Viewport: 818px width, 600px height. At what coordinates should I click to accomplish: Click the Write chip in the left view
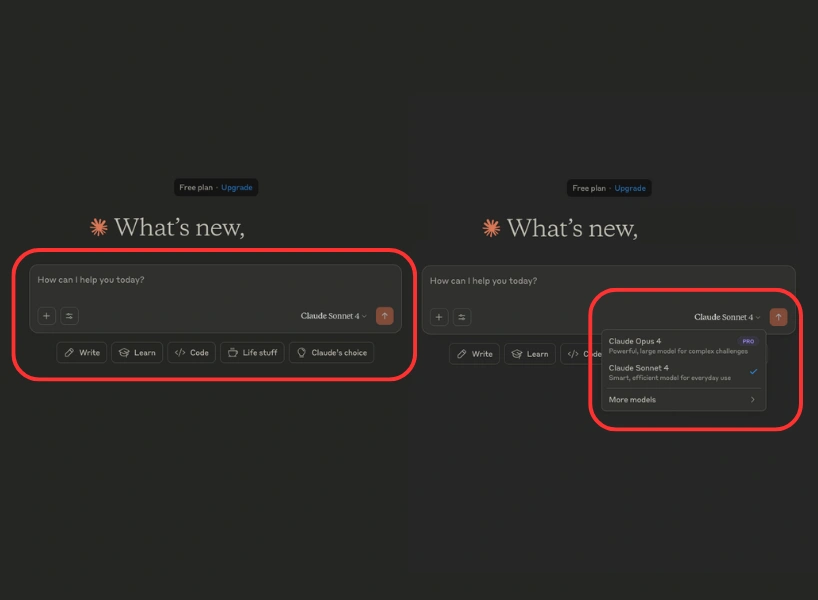tap(82, 353)
